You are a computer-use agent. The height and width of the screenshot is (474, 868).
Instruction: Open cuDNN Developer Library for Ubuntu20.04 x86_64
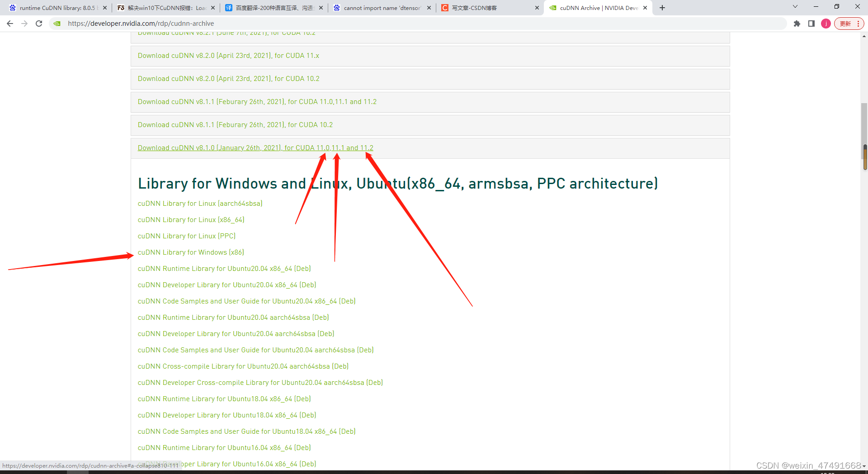[227, 285]
